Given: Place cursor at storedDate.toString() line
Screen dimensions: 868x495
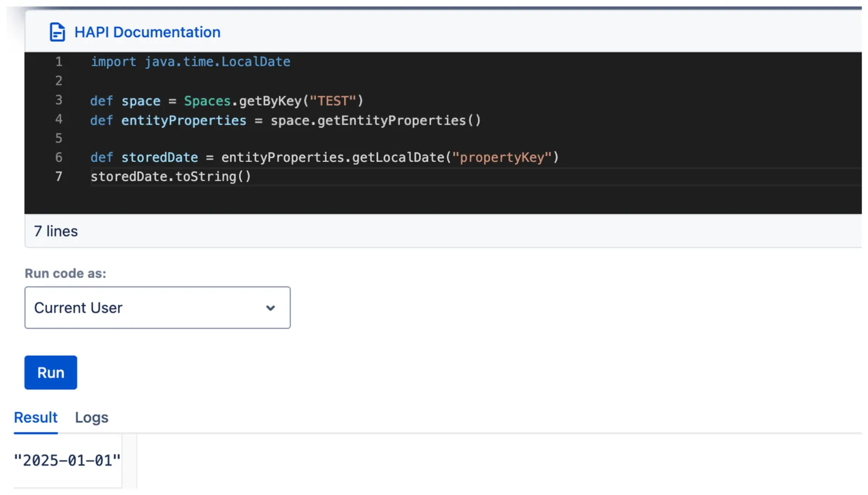Looking at the screenshot, I should click(171, 177).
